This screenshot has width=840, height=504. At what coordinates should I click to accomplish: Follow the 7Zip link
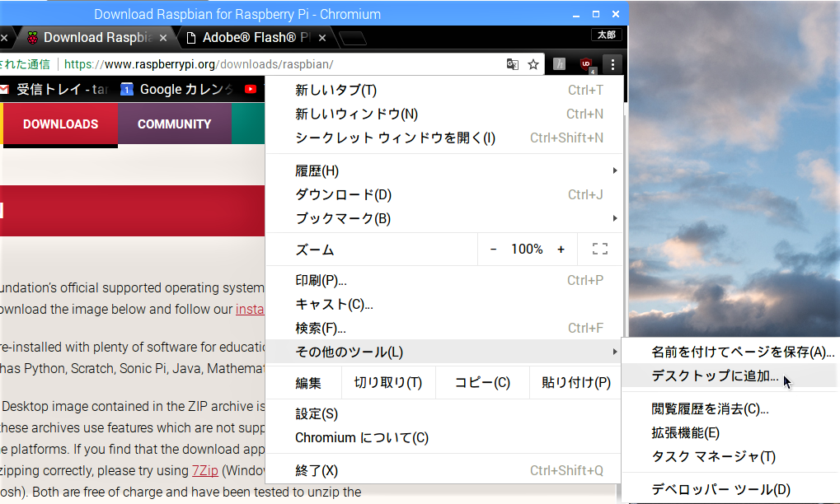[205, 471]
